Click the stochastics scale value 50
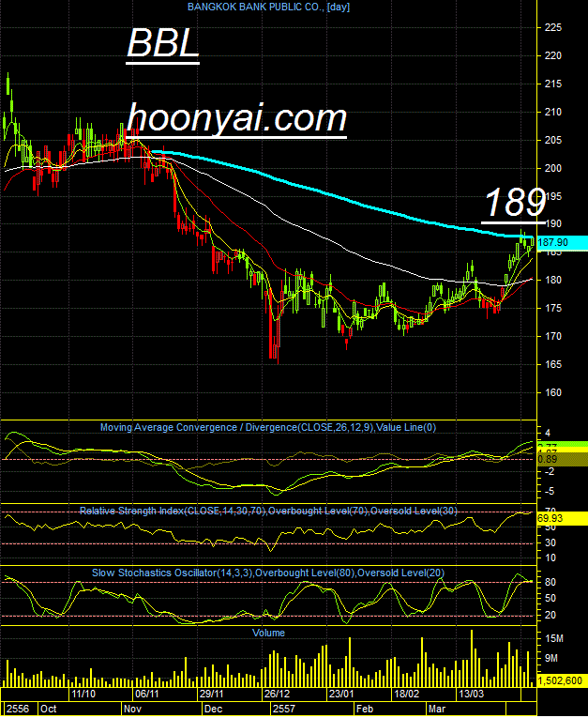Viewport: 588px width, 718px height. pos(550,599)
